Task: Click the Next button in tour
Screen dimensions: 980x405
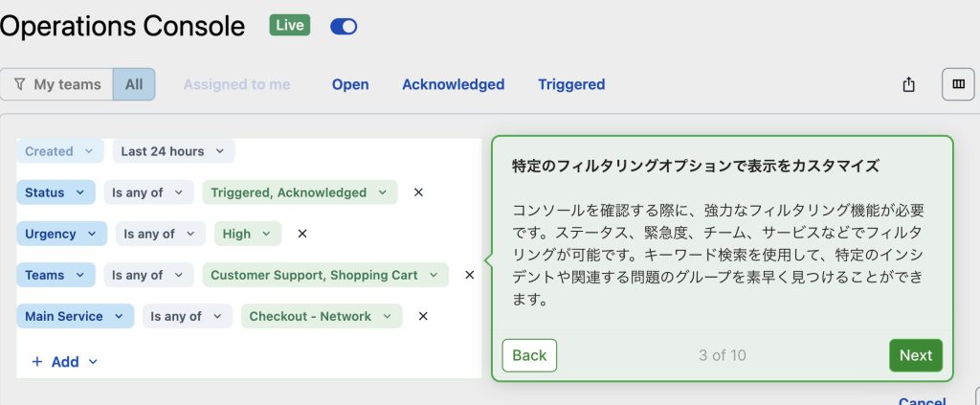Action: click(x=916, y=355)
